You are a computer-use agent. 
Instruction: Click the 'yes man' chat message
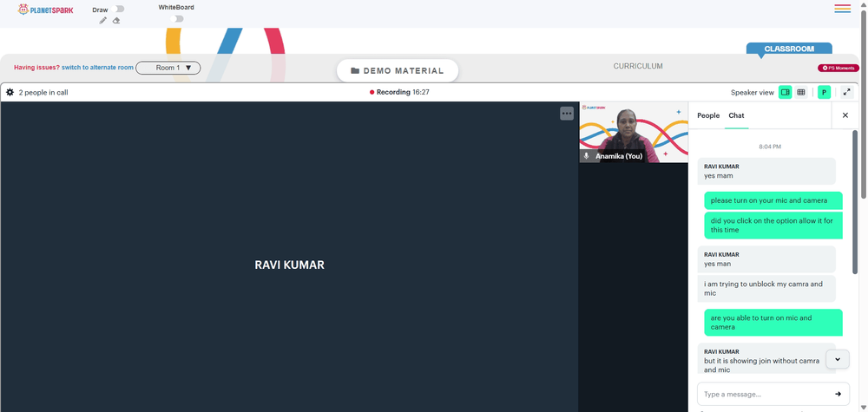pos(766,258)
